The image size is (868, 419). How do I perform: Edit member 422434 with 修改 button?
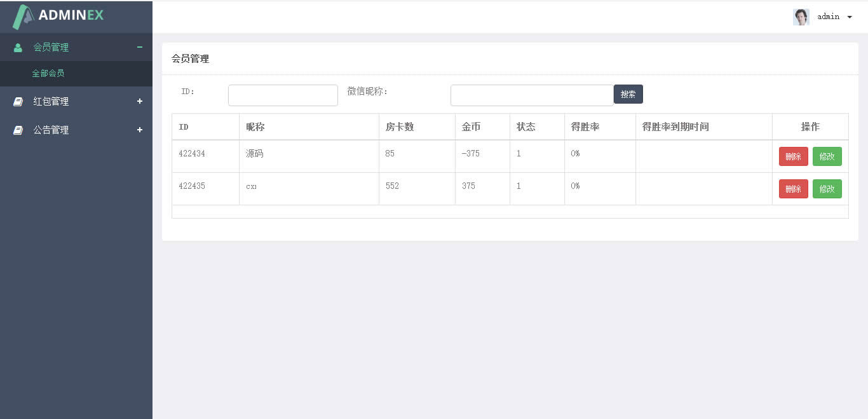click(x=827, y=156)
